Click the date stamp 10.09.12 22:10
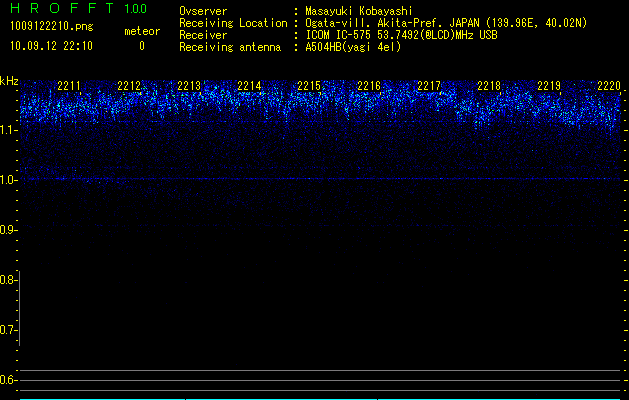 coord(51,46)
